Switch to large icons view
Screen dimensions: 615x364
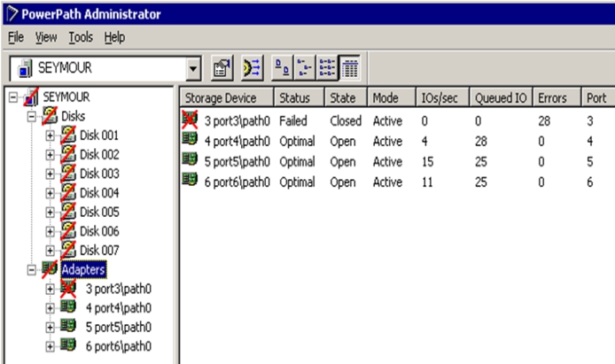coord(282,68)
